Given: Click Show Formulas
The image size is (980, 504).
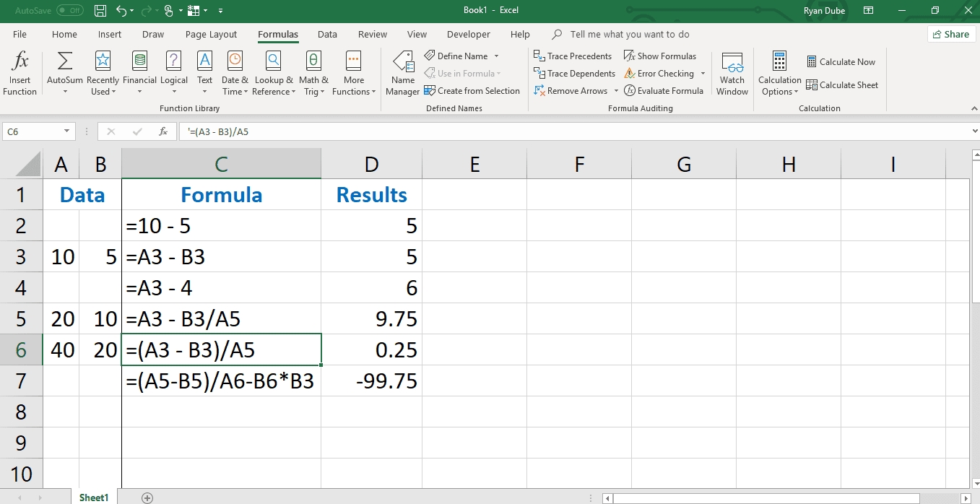Looking at the screenshot, I should tap(660, 56).
